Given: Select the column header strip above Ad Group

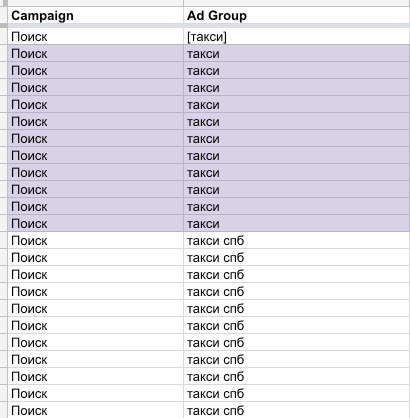Looking at the screenshot, I should [297, 3].
